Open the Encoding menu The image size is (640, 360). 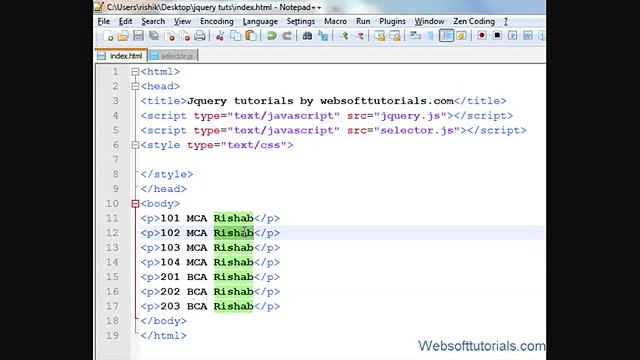click(x=217, y=21)
